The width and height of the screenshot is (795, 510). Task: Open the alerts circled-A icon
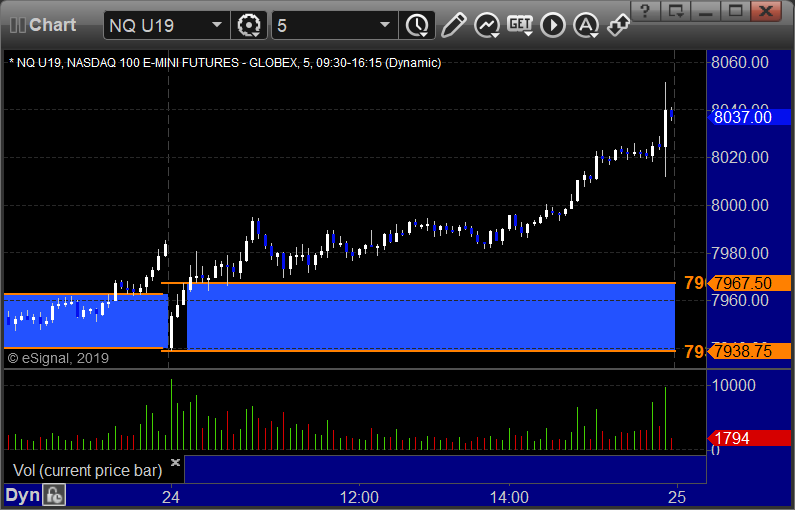point(586,25)
